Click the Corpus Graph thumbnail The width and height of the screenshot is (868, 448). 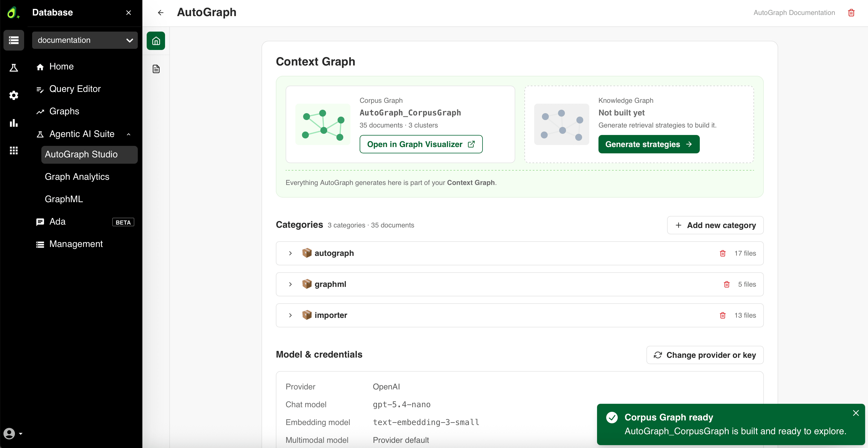click(x=322, y=124)
